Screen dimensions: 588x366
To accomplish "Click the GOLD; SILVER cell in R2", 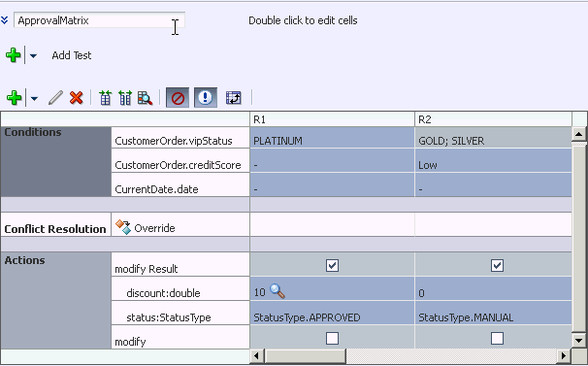I will pyautogui.click(x=494, y=138).
